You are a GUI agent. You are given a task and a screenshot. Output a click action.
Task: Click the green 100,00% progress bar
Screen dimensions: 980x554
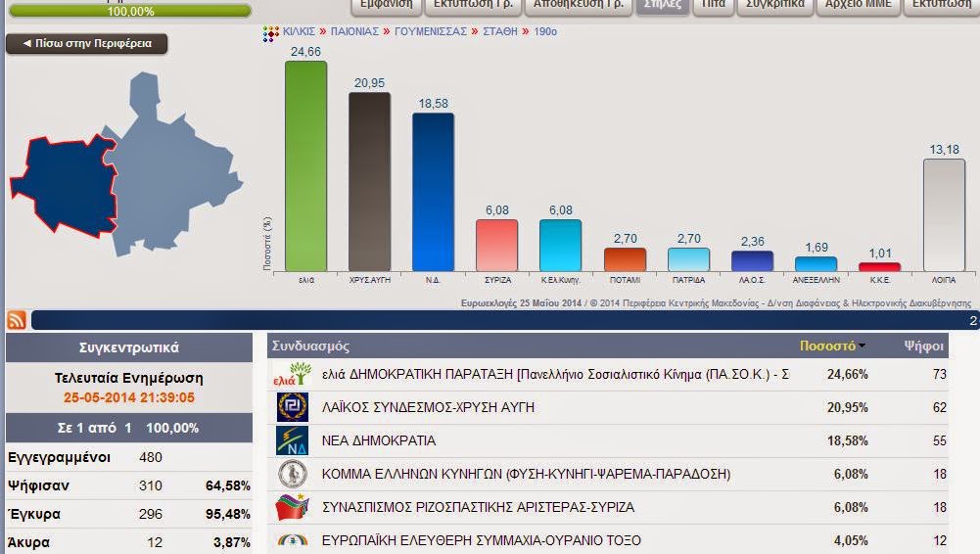129,12
